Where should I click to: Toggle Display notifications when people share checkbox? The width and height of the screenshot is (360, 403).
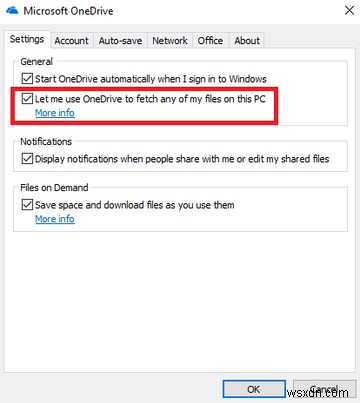(27, 159)
